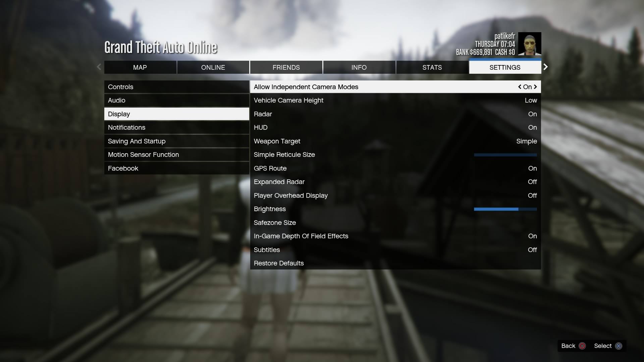Toggle HUD setting On/Off
Viewport: 644px width, 362px height.
(x=532, y=127)
